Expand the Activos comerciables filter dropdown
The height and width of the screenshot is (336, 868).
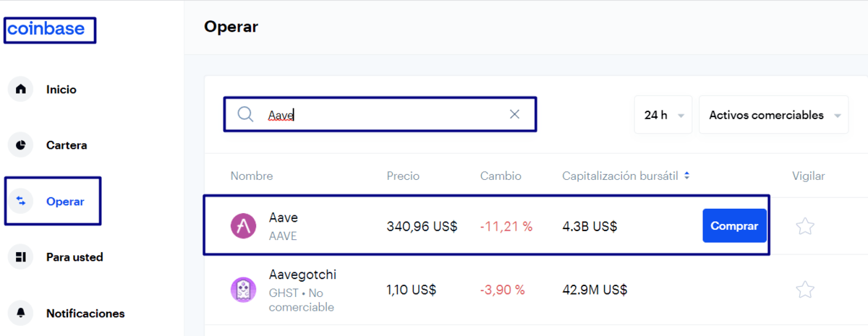point(773,115)
